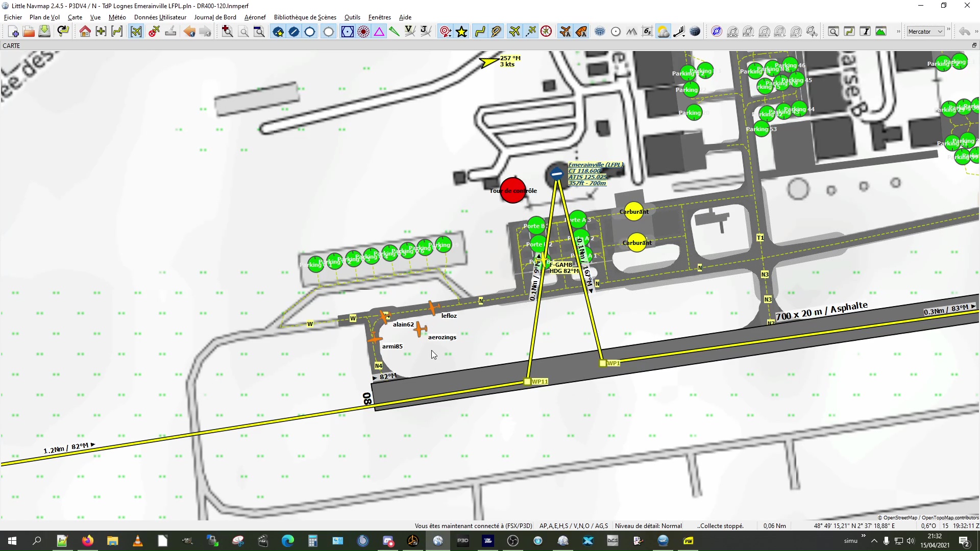The width and height of the screenshot is (980, 551).
Task: Toggle airport star icon display
Action: (278, 32)
